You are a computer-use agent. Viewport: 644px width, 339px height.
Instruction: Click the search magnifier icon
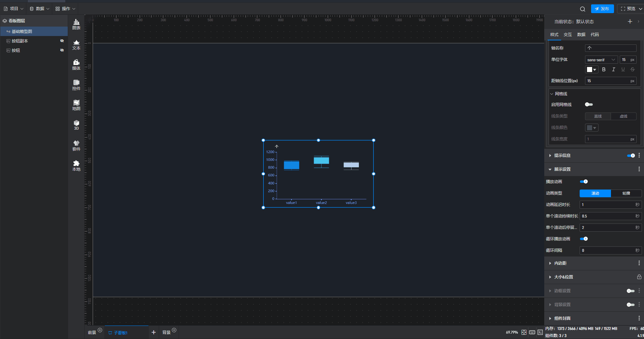tap(582, 9)
